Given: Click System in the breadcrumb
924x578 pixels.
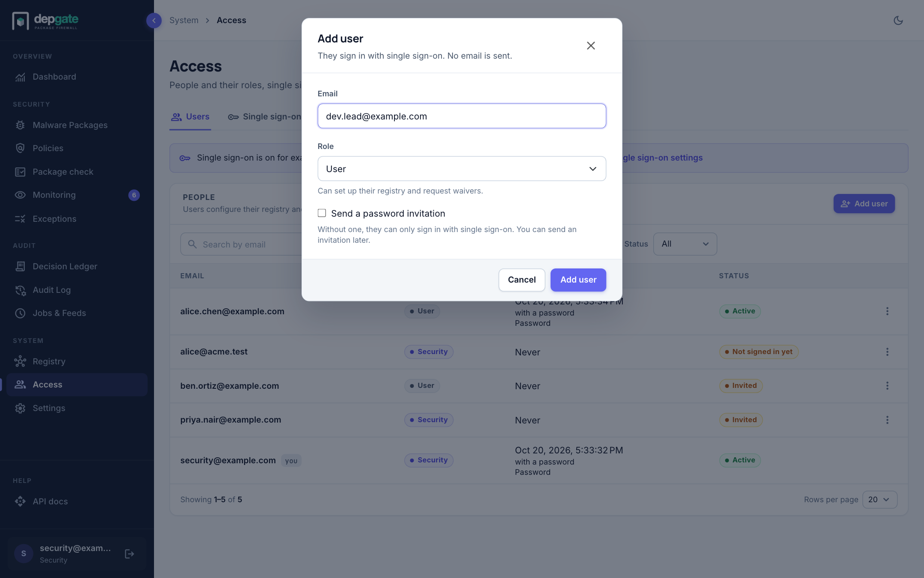Looking at the screenshot, I should tap(184, 20).
